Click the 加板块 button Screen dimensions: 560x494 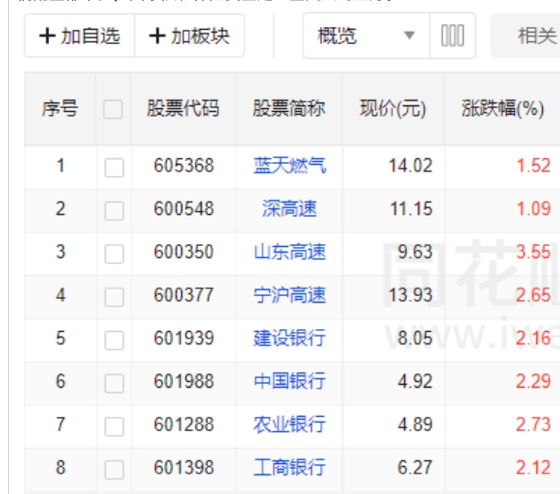[x=190, y=36]
